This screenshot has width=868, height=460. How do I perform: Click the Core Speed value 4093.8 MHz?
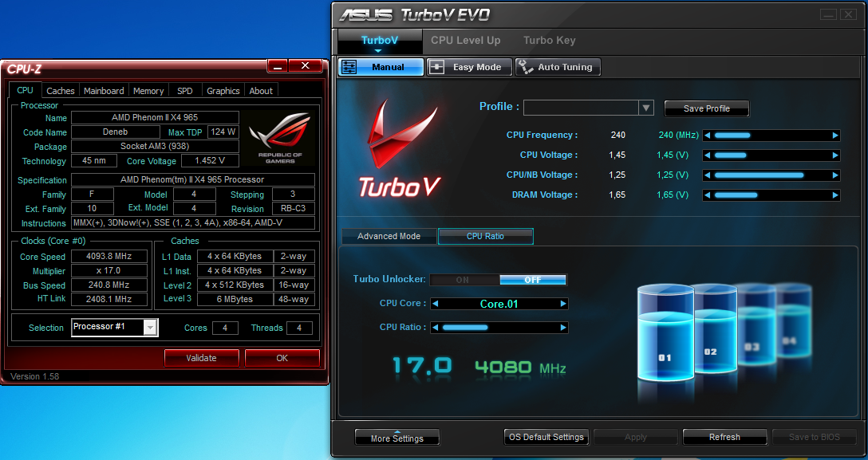(x=109, y=256)
